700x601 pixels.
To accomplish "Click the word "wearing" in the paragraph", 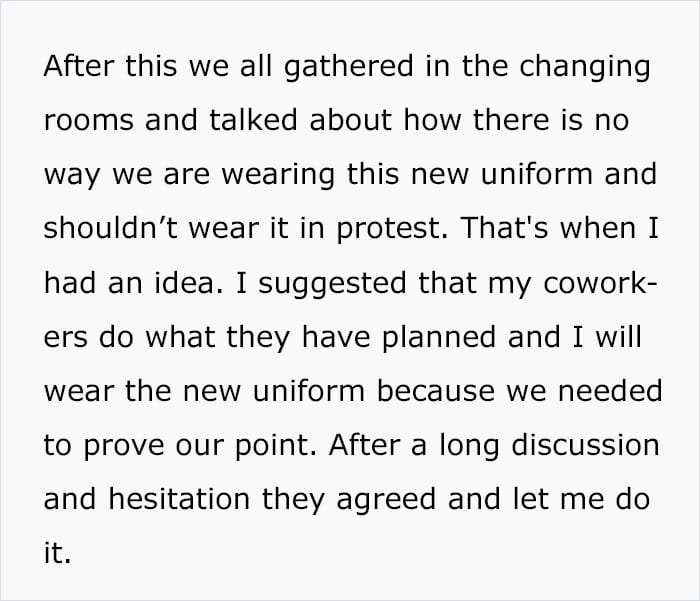I will tap(278, 175).
